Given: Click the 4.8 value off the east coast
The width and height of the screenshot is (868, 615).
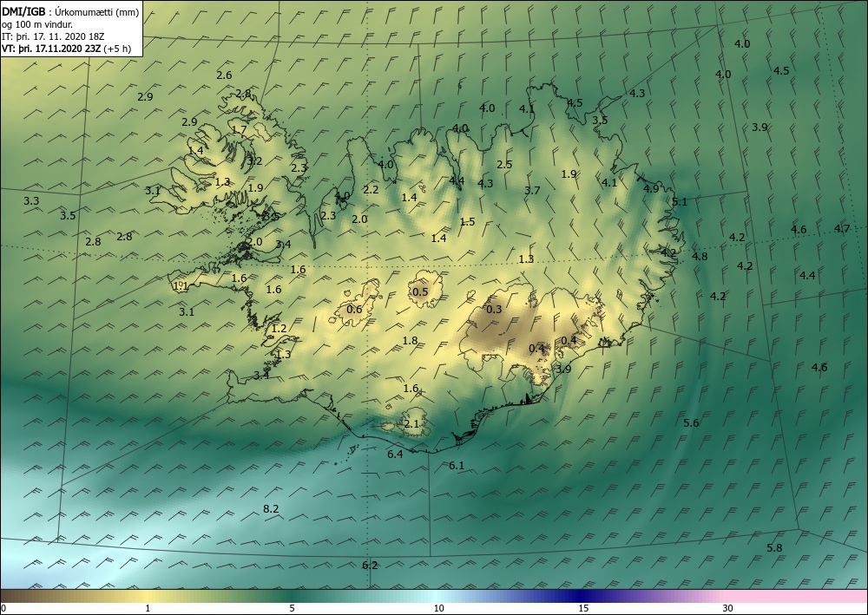Looking at the screenshot, I should coord(700,256).
